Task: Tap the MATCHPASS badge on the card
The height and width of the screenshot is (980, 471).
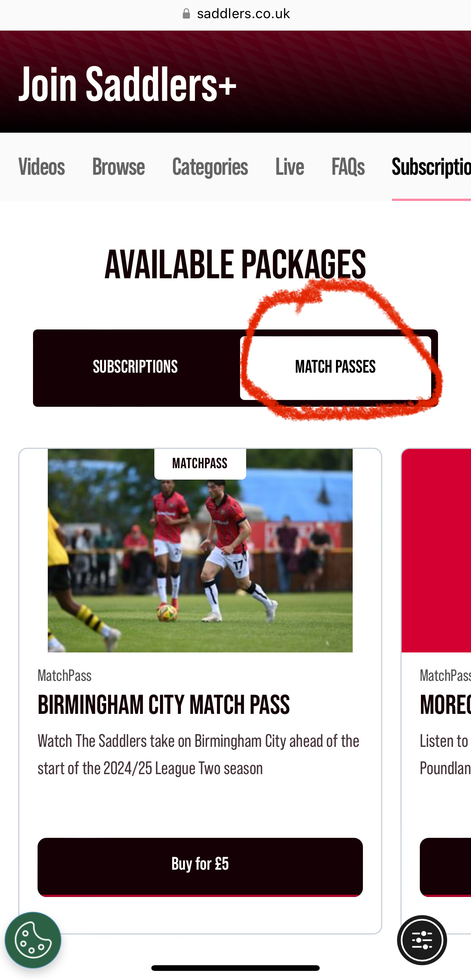Action: [200, 463]
